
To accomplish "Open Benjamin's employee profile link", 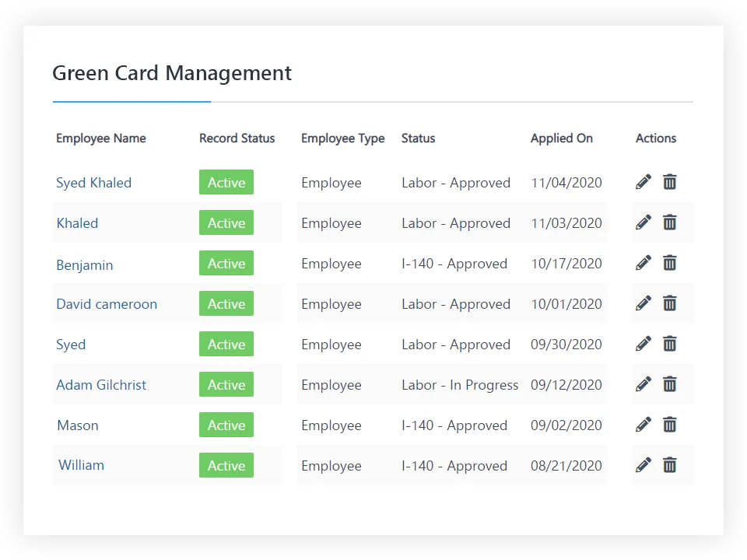I will pyautogui.click(x=84, y=264).
